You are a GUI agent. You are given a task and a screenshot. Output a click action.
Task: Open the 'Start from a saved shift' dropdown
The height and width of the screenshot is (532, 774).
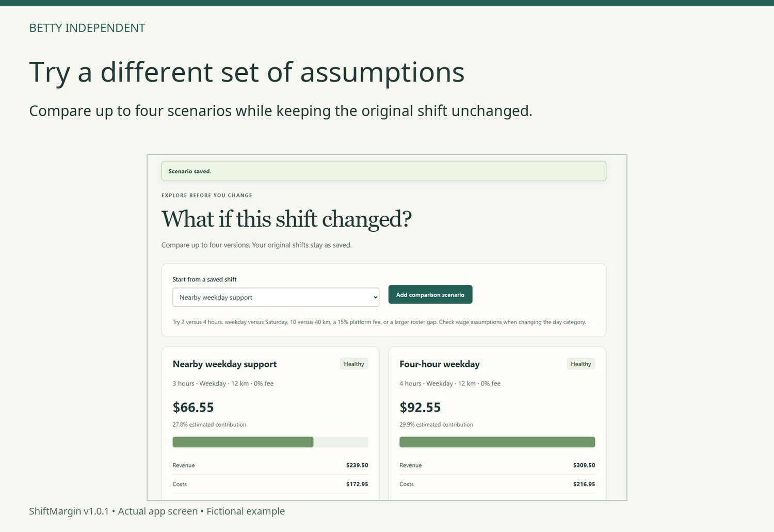pyautogui.click(x=276, y=297)
